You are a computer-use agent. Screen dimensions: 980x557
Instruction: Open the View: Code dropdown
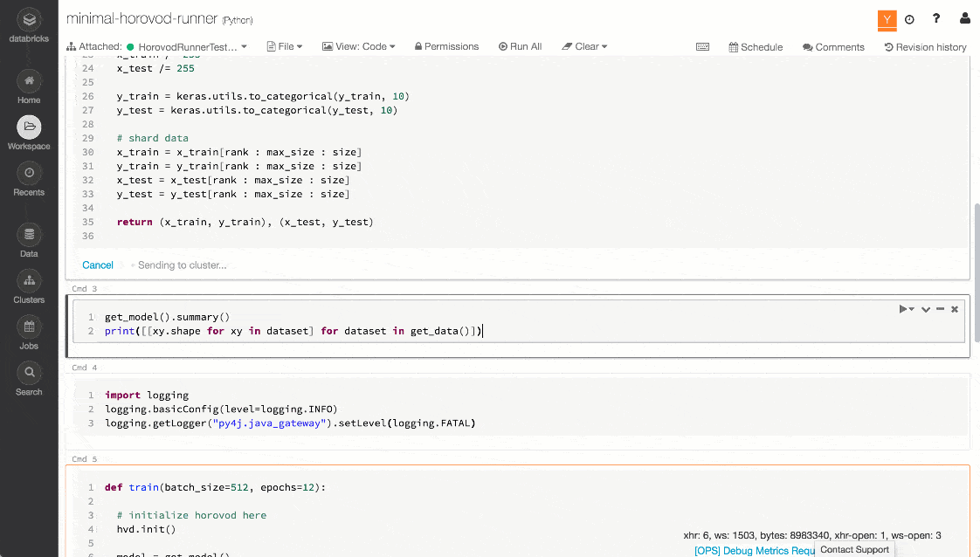click(359, 47)
